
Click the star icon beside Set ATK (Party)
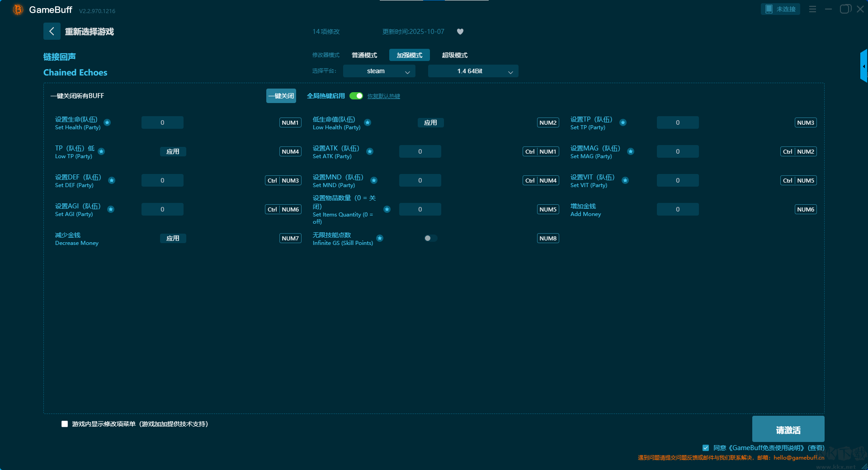pos(370,151)
